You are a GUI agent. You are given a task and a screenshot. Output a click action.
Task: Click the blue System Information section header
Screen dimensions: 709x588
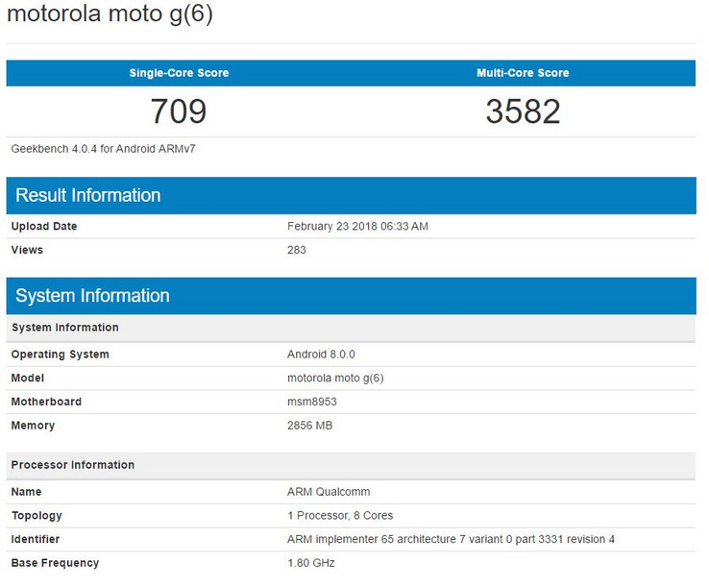352,296
